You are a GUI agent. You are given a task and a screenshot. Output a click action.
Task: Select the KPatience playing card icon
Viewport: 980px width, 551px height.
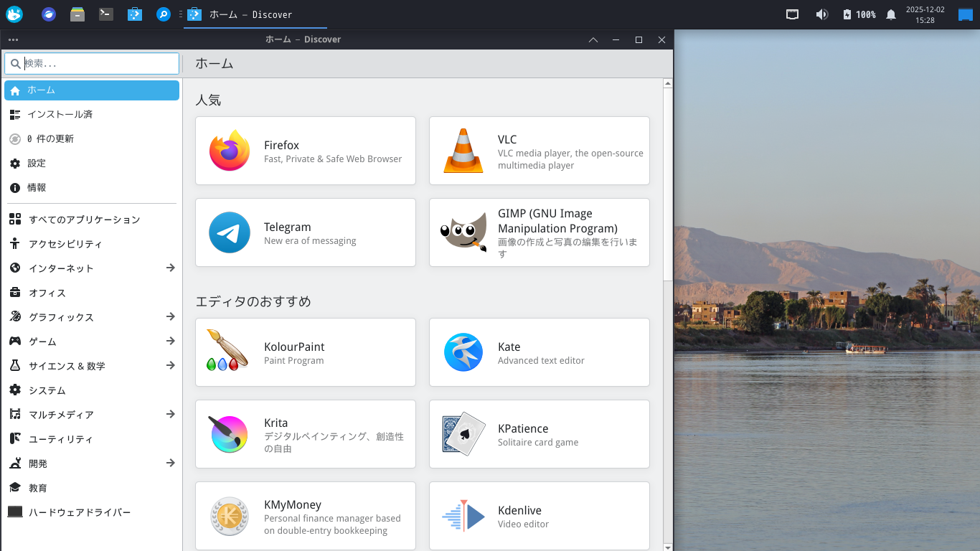463,434
